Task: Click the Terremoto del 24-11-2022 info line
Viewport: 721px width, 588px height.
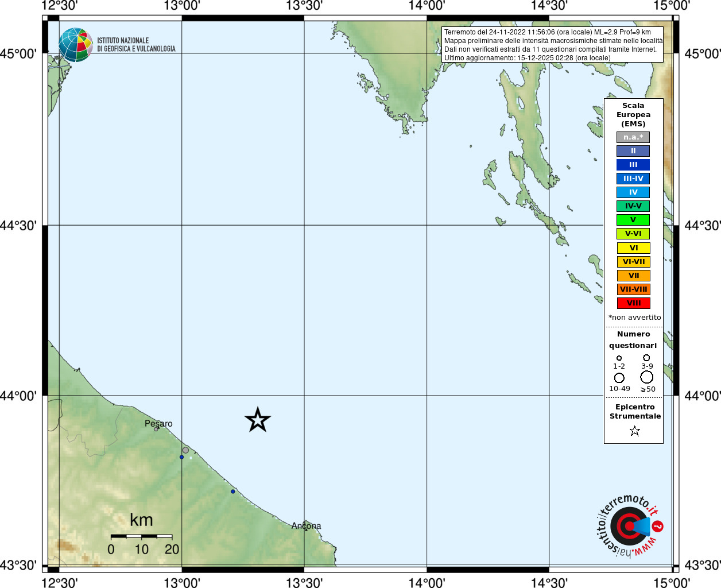Action: tap(547, 32)
